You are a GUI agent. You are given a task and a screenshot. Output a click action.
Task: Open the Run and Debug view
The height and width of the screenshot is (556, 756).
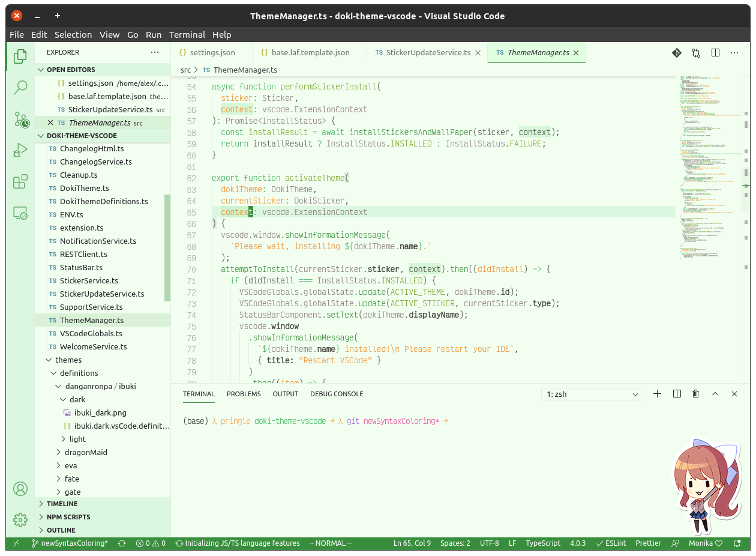(20, 150)
